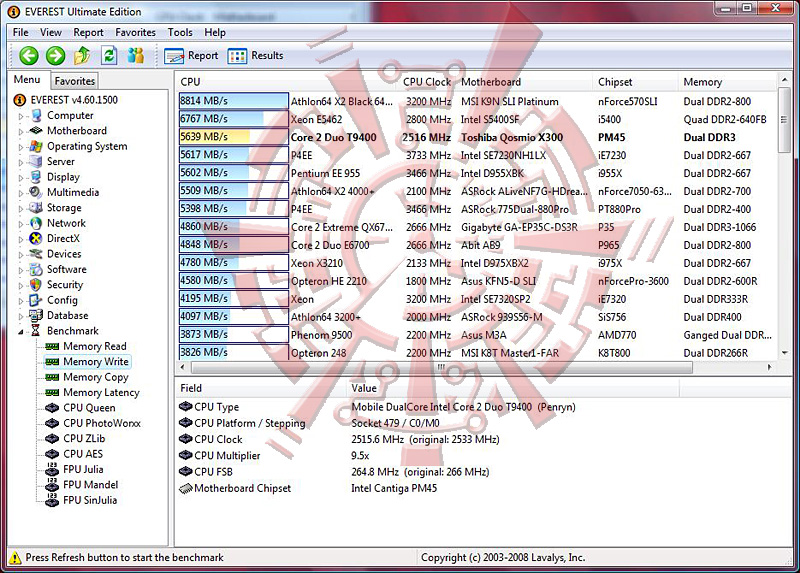
Task: Click the EVEREST v4.60.1500 root icon
Action: tap(19, 100)
